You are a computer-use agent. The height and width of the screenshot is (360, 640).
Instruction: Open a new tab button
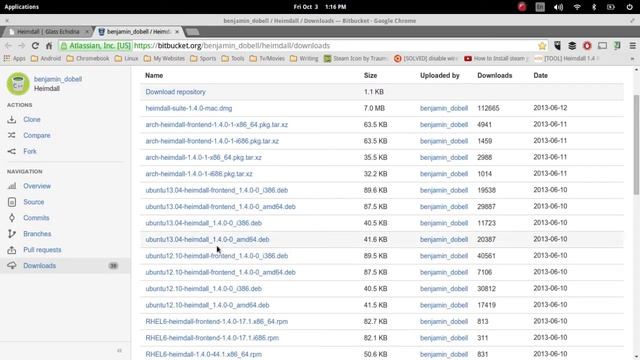pos(192,32)
